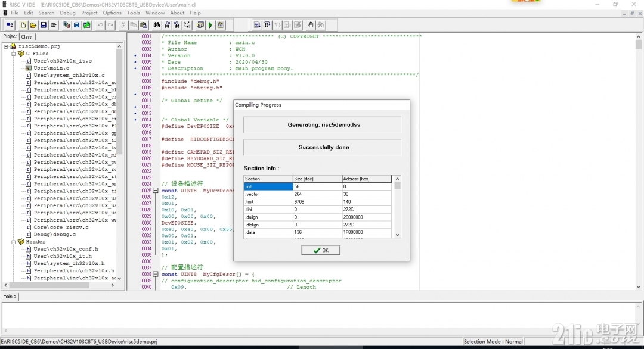Click the C Files folder icon
644x349 pixels.
coord(21,54)
